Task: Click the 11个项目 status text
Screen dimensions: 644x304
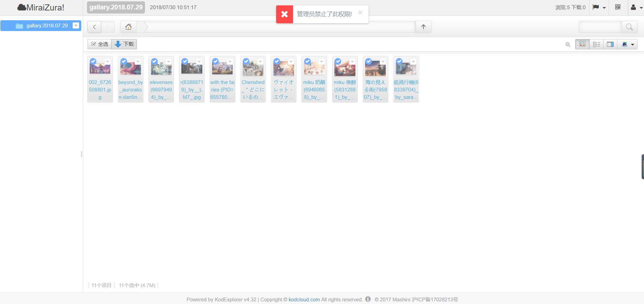Action: pyautogui.click(x=101, y=285)
